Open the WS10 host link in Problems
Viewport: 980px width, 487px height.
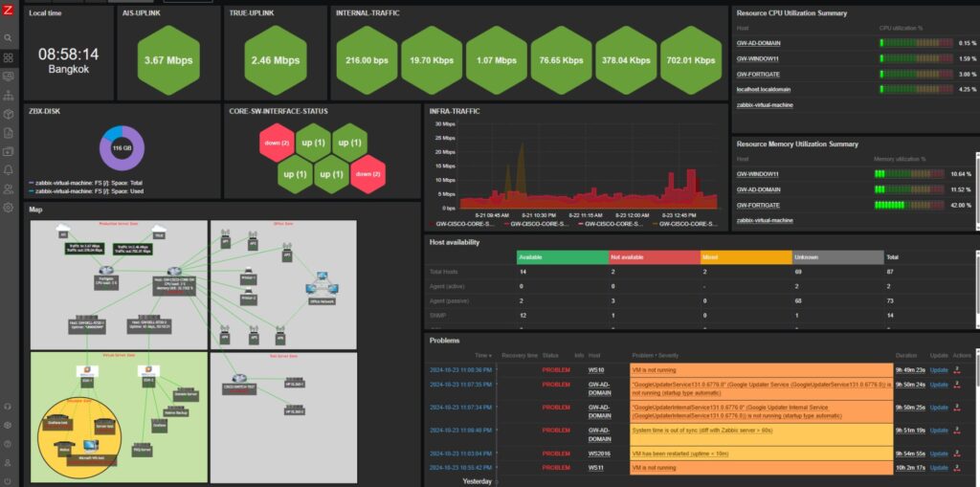coord(596,370)
